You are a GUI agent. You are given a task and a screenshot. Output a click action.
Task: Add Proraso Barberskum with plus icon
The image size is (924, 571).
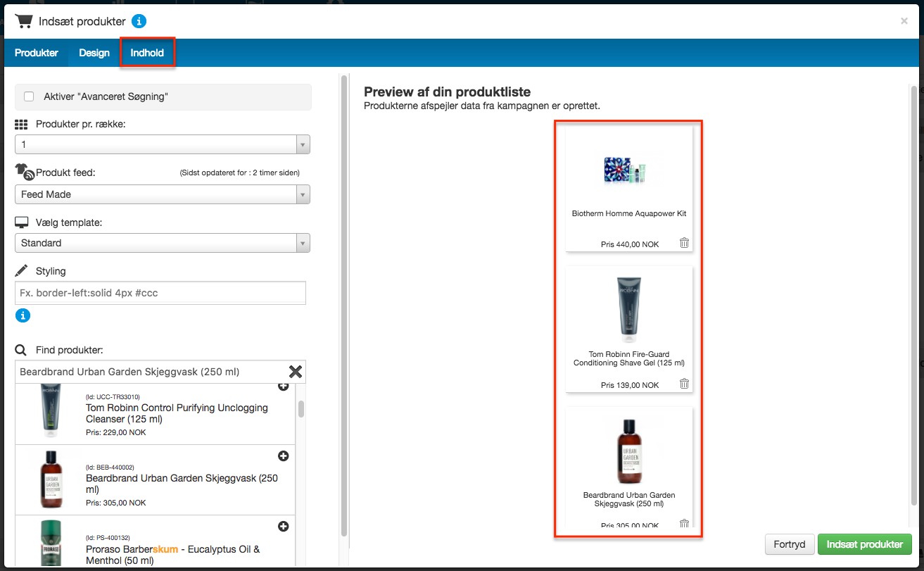click(284, 527)
